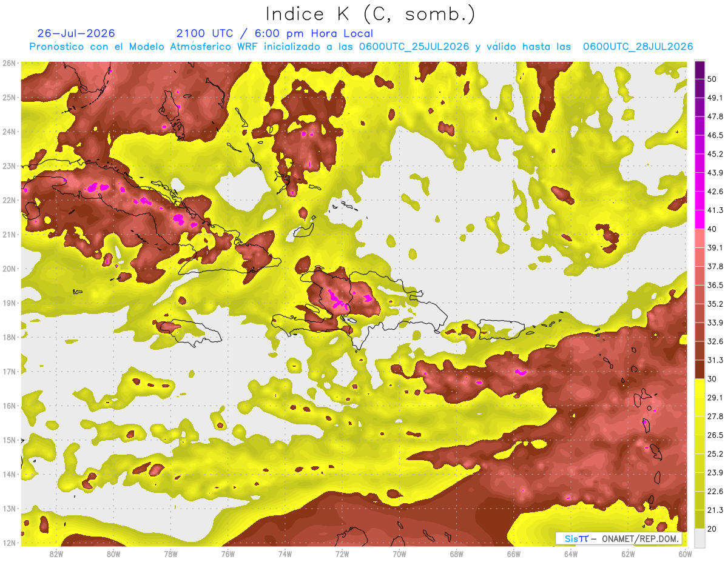Select the colorbar value "31.3"
Viewport: 728px width, 562px height.
(715, 360)
